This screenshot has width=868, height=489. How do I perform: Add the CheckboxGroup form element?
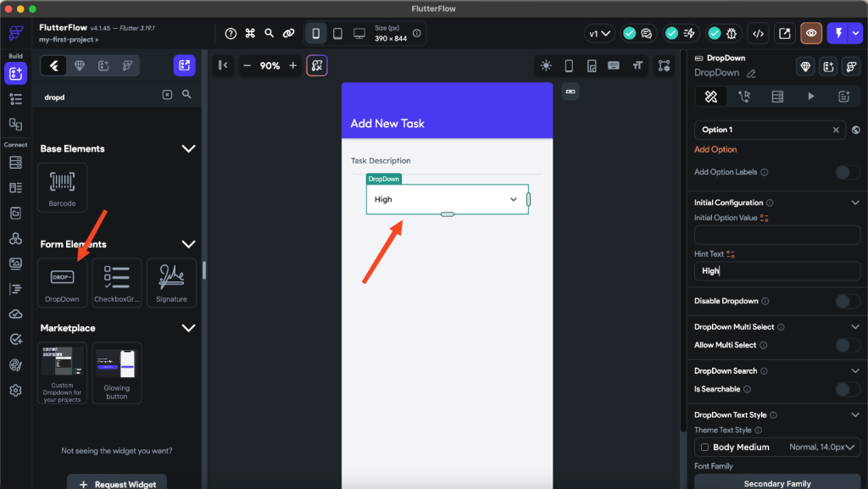tap(117, 283)
